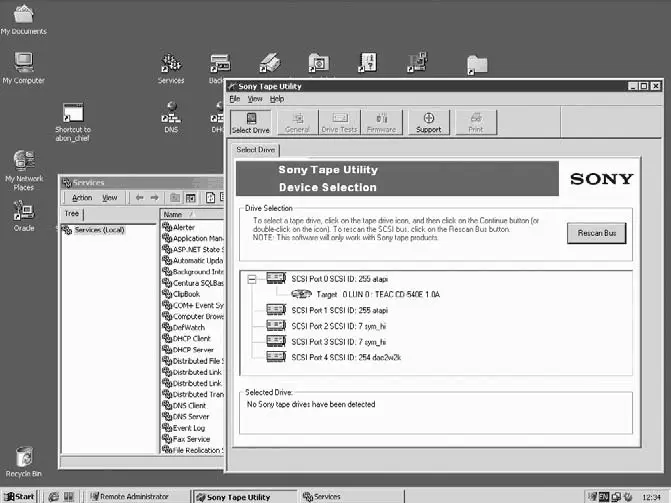Image resolution: width=671 pixels, height=503 pixels.
Task: Click the disabled General toolbar button
Action: pyautogui.click(x=297, y=123)
